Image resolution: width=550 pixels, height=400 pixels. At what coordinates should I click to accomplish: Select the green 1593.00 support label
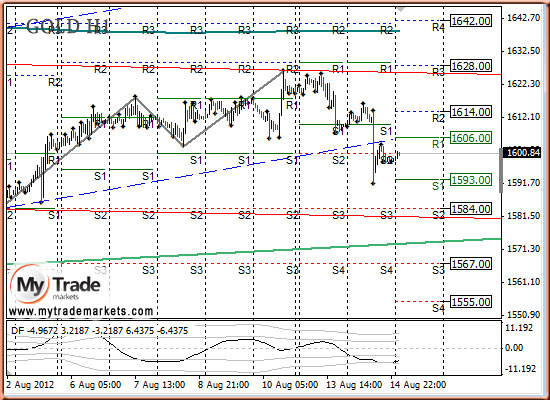point(471,180)
